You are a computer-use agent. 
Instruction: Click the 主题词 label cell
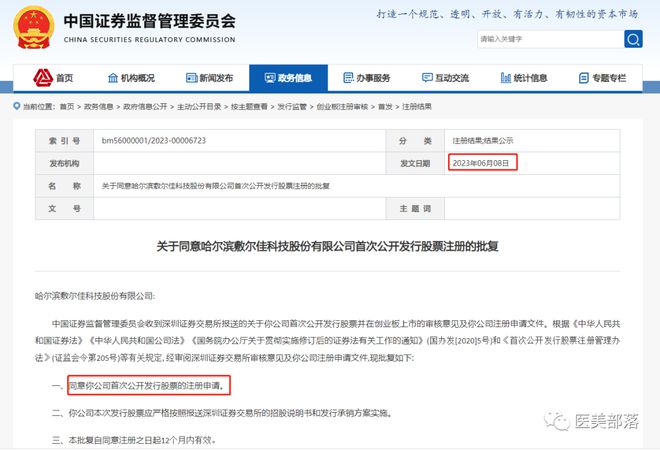(415, 208)
